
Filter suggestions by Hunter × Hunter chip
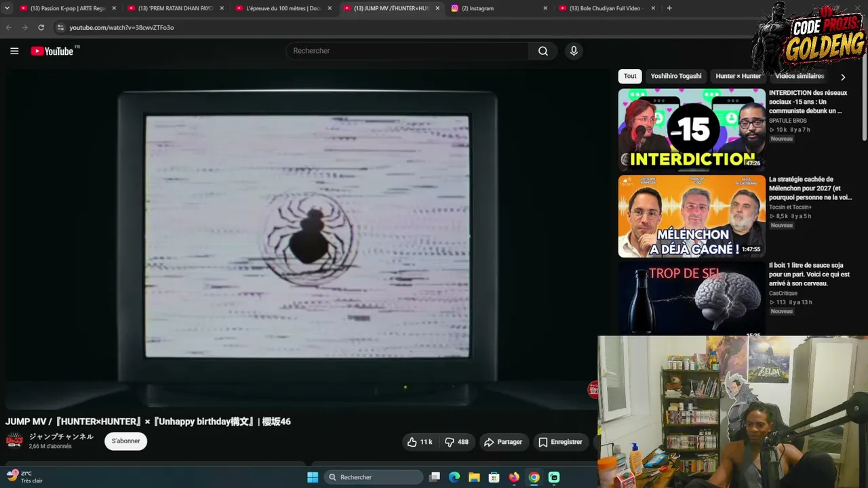click(x=738, y=76)
